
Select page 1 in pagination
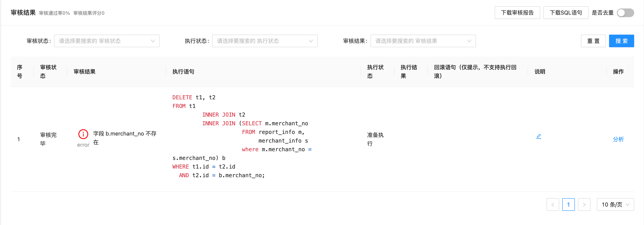pos(569,205)
